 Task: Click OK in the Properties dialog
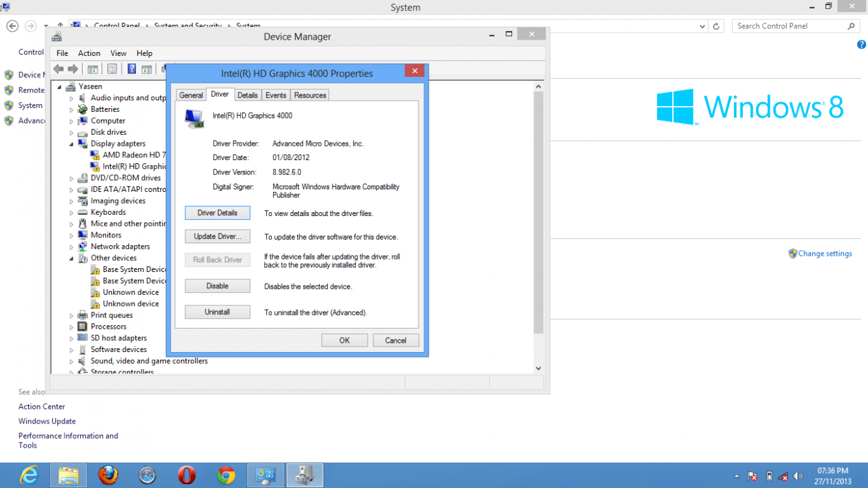click(344, 340)
